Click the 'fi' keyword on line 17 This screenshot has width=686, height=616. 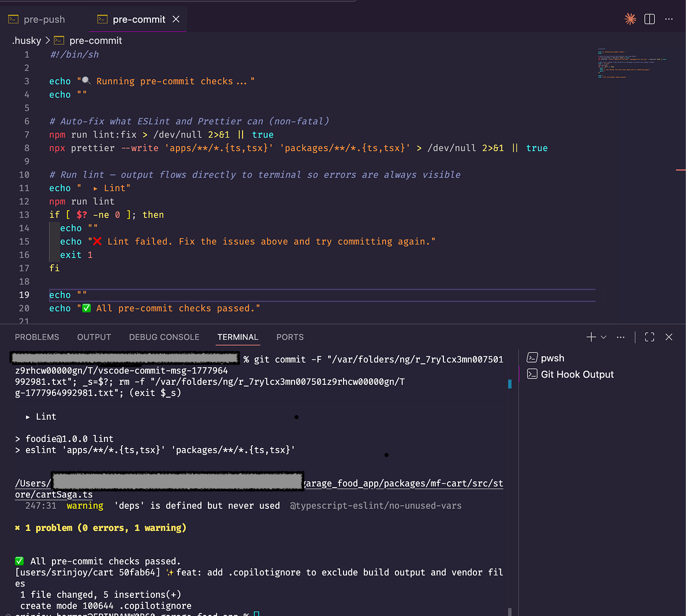(54, 268)
